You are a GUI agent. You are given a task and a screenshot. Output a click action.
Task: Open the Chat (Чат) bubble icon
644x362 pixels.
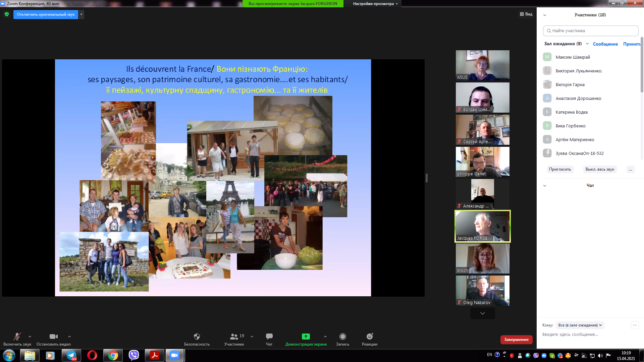tap(269, 337)
